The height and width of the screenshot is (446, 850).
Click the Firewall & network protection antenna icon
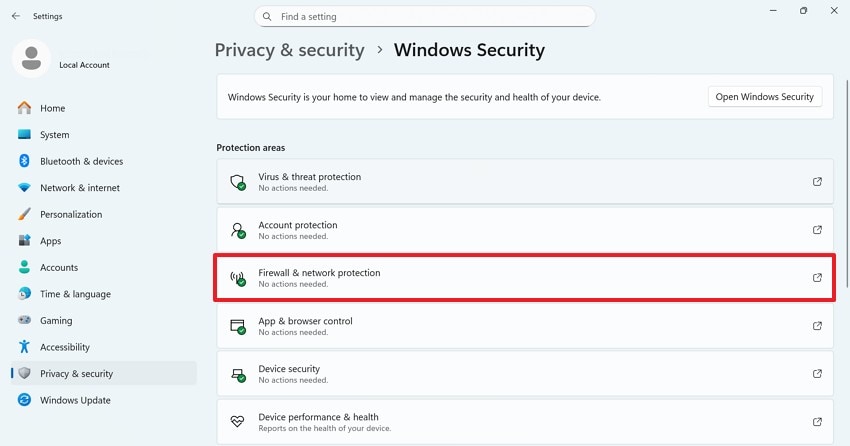tap(238, 278)
